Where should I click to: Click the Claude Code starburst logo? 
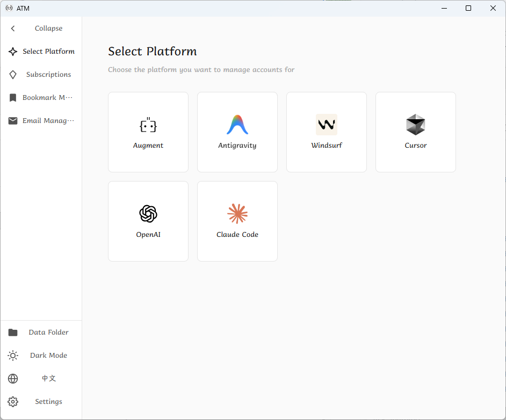click(237, 214)
